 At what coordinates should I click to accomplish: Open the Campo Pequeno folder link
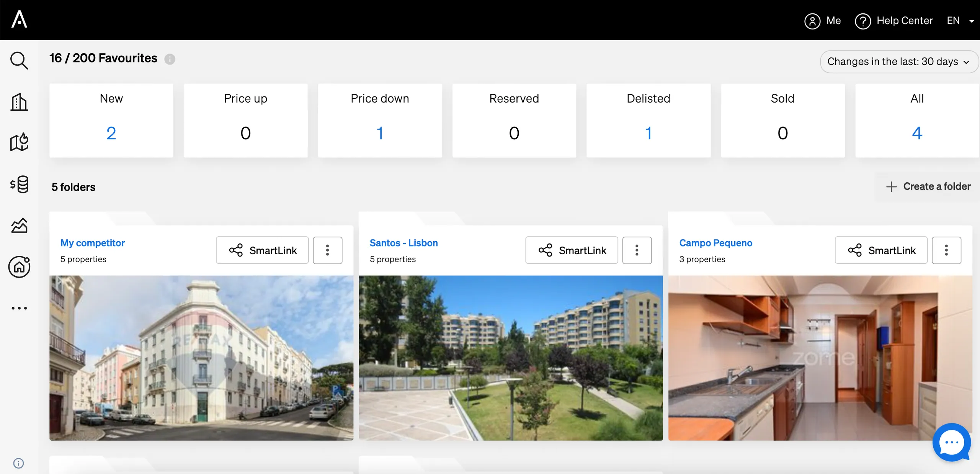(715, 243)
